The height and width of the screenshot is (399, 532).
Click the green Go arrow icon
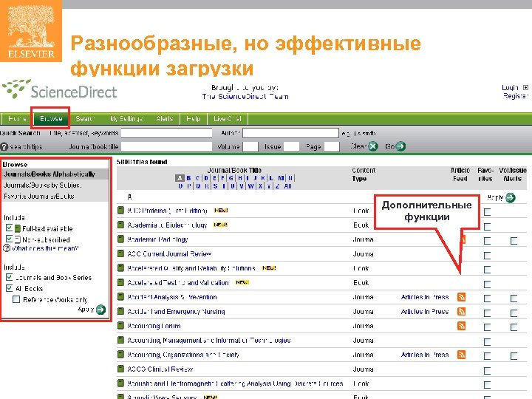click(400, 146)
